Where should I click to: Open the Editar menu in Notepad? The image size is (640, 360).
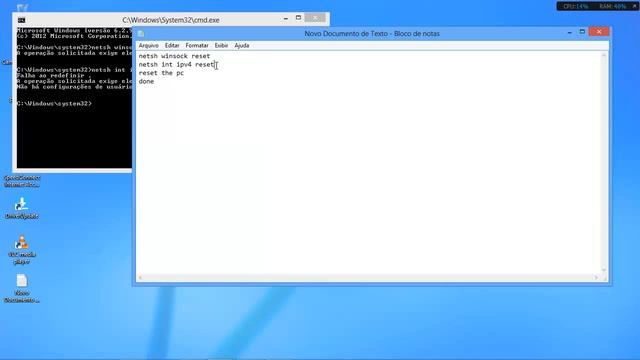pyautogui.click(x=172, y=45)
